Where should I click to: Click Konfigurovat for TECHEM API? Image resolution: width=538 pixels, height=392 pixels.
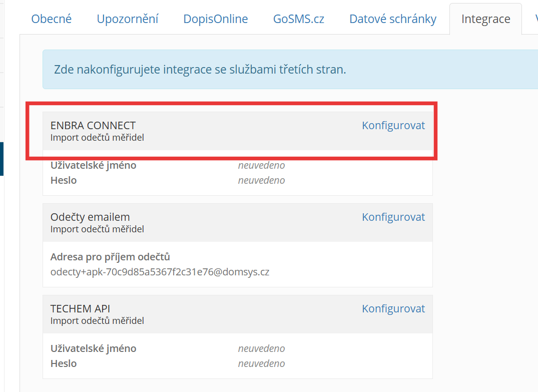[393, 308]
